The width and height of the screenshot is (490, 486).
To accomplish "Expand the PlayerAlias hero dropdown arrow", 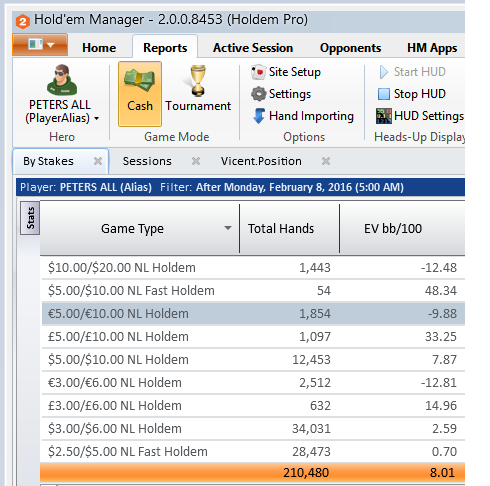I will tap(97, 119).
